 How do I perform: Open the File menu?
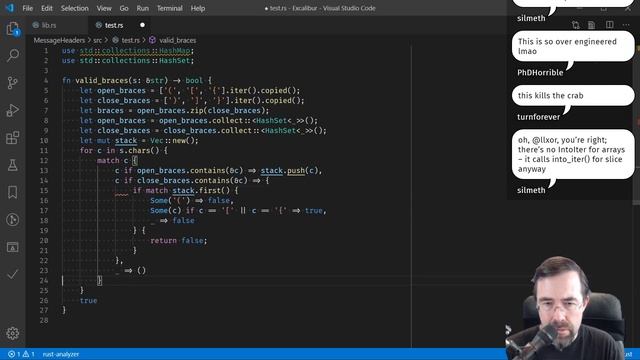click(28, 8)
